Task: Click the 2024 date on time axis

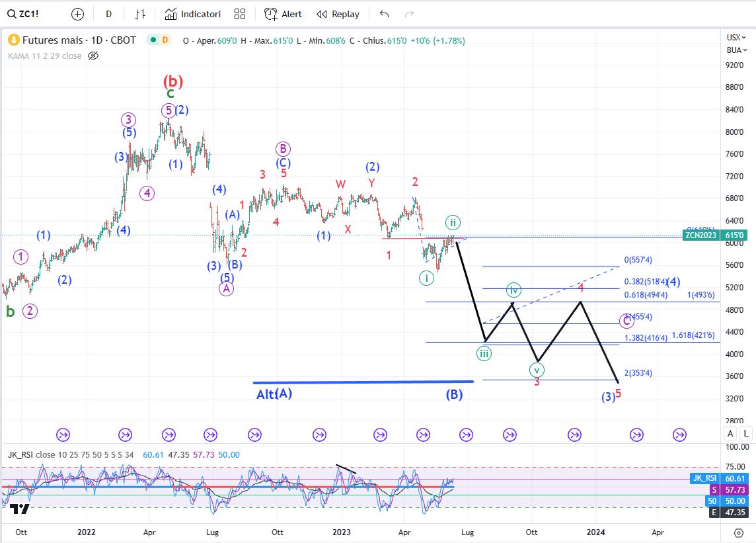Action: click(x=595, y=532)
